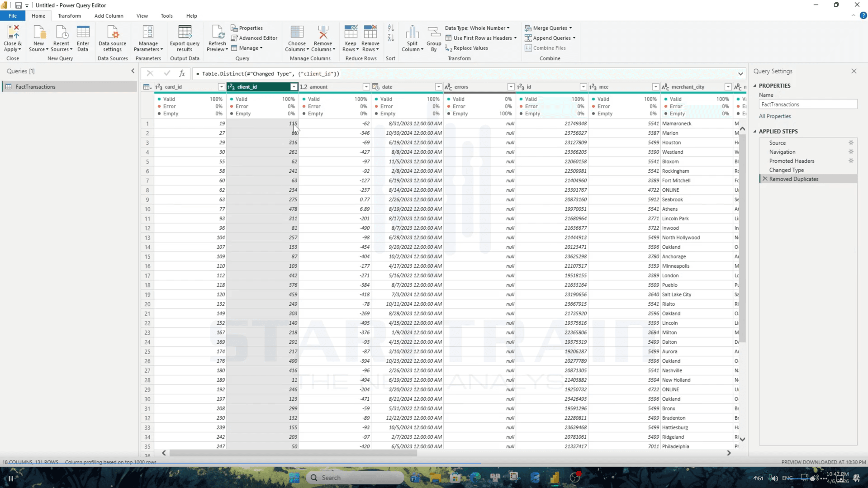This screenshot has height=488, width=868.
Task: Switch to the View tab
Action: tap(142, 16)
